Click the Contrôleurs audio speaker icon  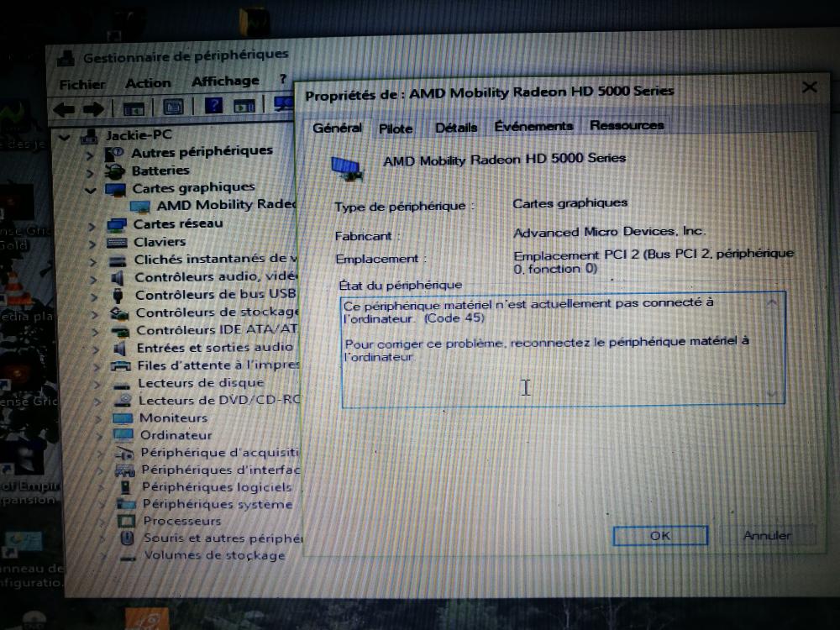(118, 278)
